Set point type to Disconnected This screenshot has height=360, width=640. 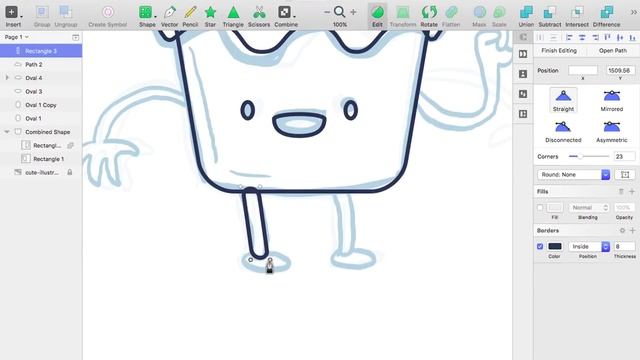(563, 131)
